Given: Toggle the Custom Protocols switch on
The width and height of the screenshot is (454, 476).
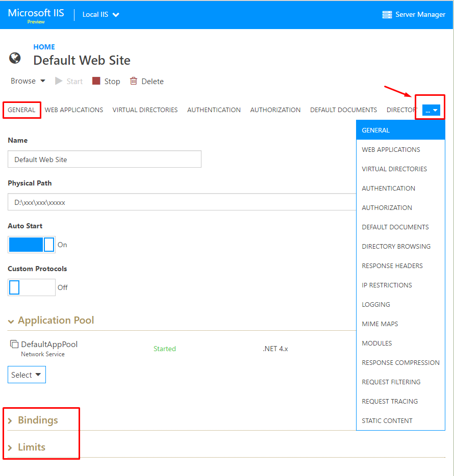Looking at the screenshot, I should (32, 287).
